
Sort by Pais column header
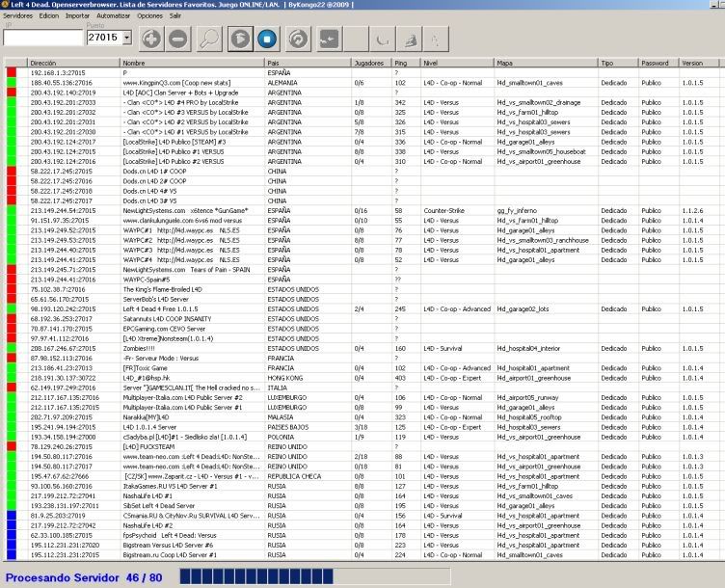[308, 63]
